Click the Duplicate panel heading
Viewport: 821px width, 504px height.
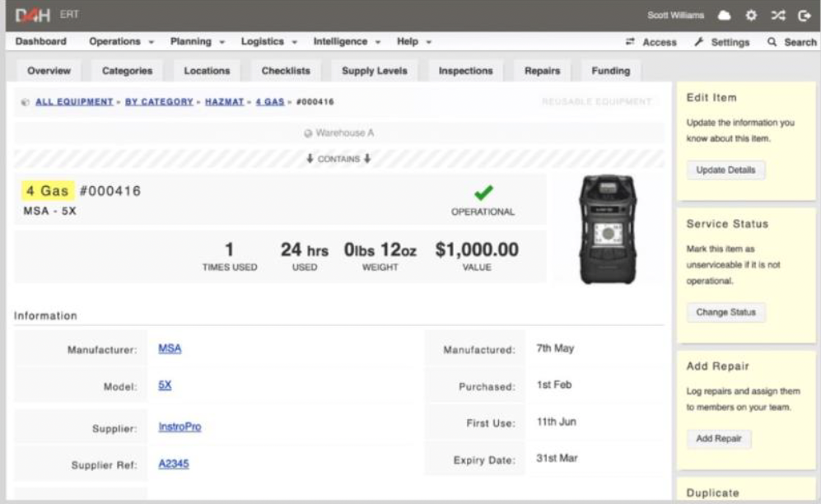(712, 493)
